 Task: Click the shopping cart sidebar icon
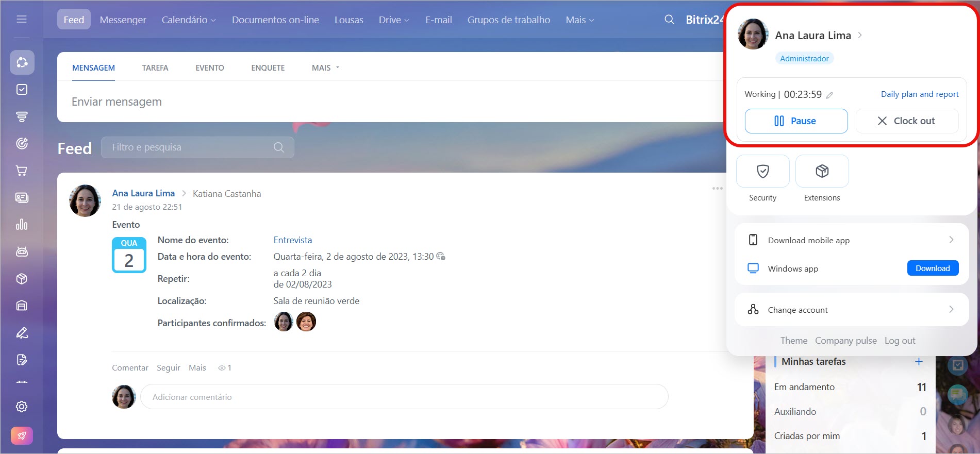coord(22,171)
